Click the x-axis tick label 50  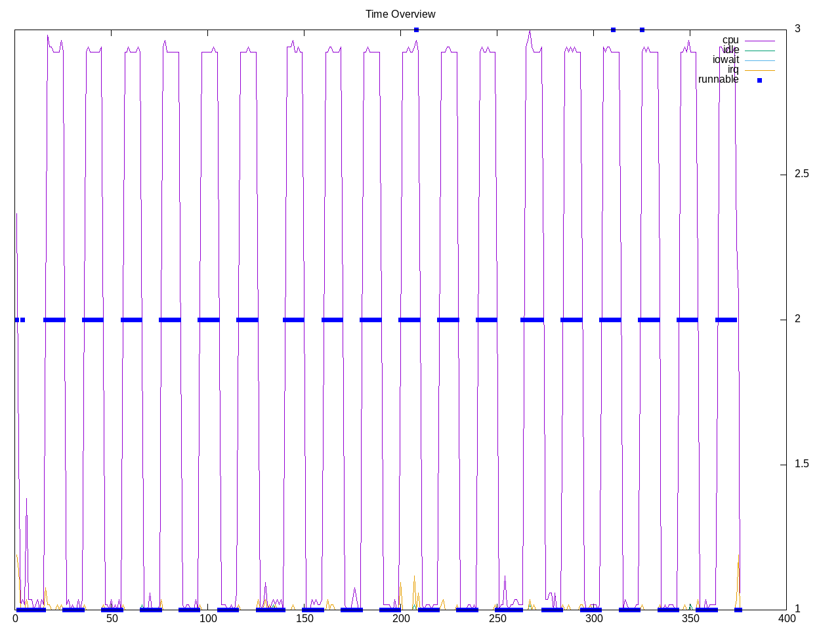[112, 618]
